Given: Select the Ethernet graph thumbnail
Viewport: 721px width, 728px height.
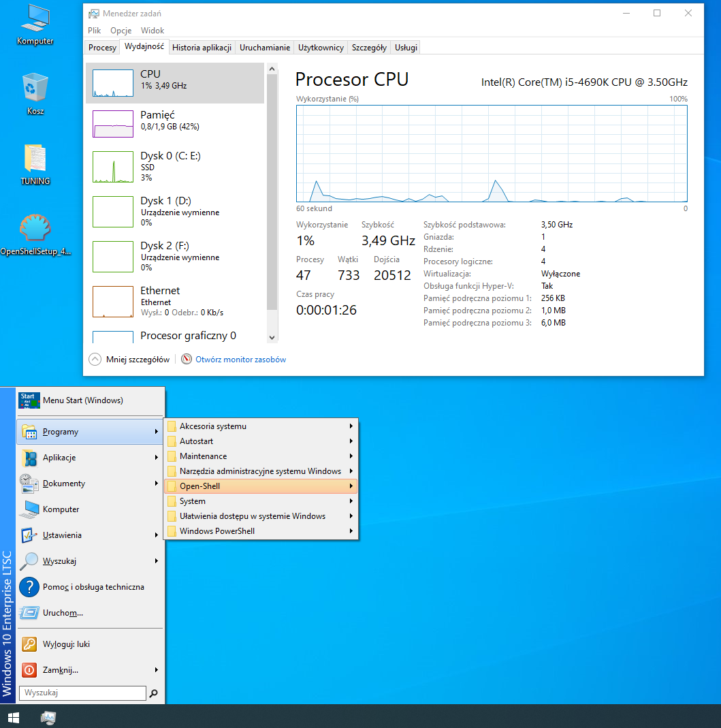Looking at the screenshot, I should click(x=113, y=302).
